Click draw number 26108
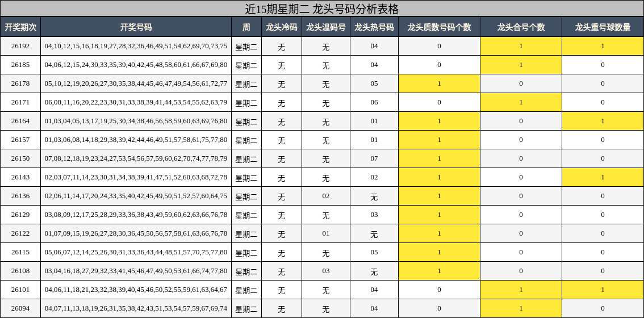 (20, 271)
